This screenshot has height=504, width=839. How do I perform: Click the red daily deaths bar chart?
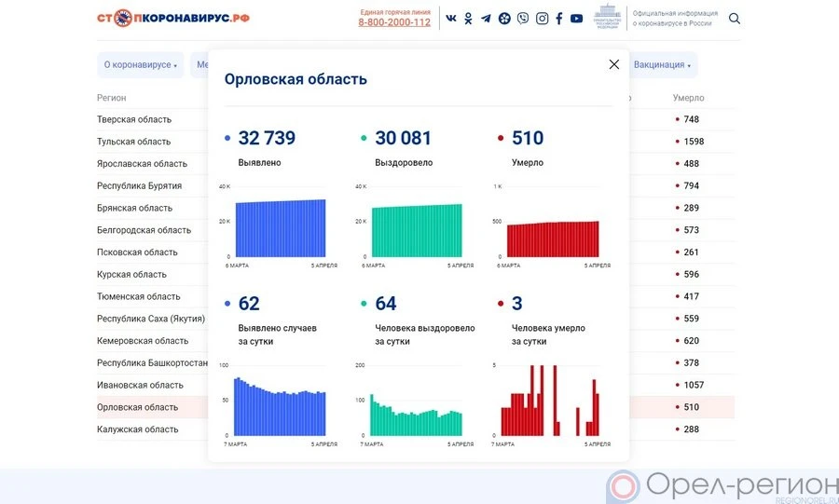click(x=550, y=401)
